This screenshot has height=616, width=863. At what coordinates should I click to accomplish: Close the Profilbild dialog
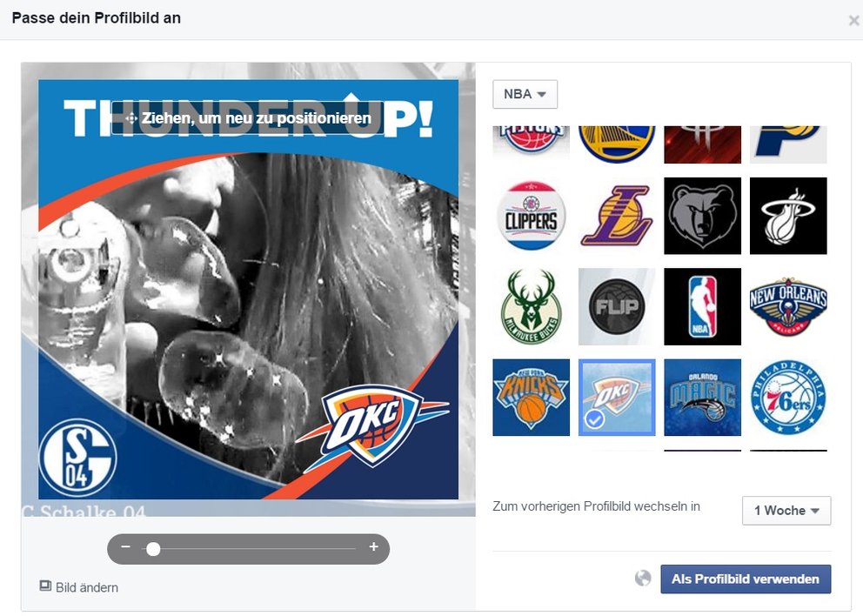853,20
